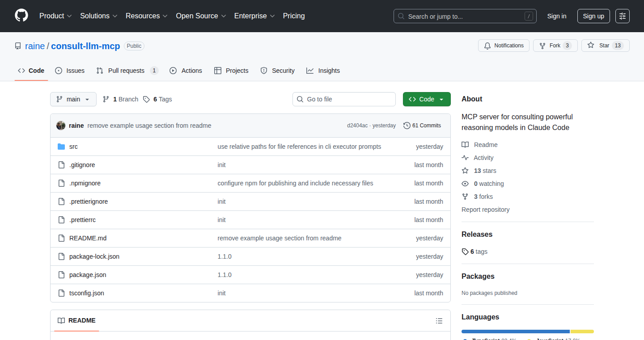Image resolution: width=644 pixels, height=340 pixels.
Task: Click the search magnifier icon in header
Action: click(x=401, y=17)
